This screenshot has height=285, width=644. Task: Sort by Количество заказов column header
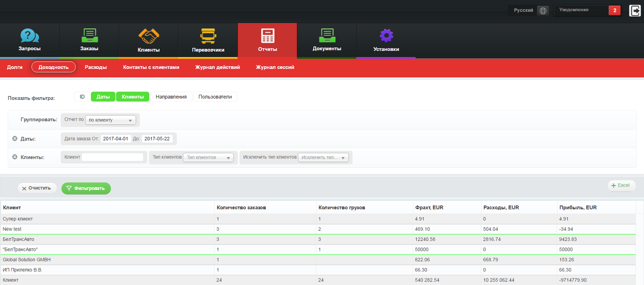(241, 208)
